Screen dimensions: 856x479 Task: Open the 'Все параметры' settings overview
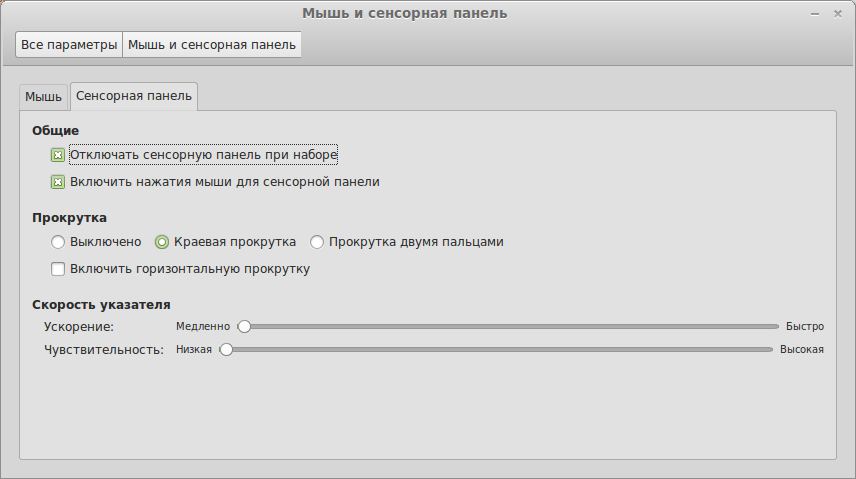pos(69,45)
